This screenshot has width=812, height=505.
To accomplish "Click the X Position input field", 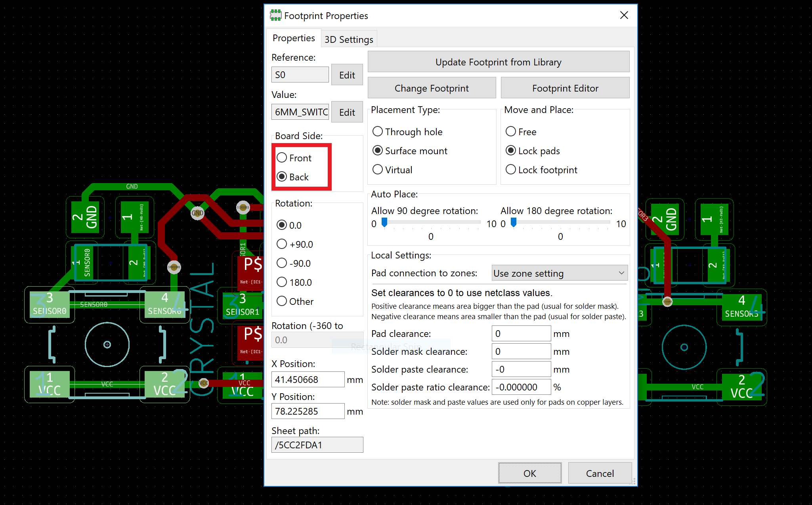I will (x=308, y=379).
